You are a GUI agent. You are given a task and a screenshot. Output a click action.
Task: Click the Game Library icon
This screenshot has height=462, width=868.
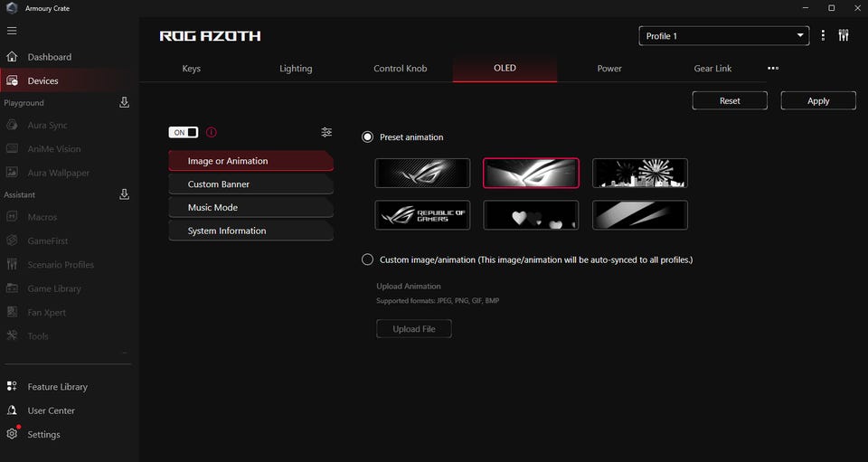point(12,288)
